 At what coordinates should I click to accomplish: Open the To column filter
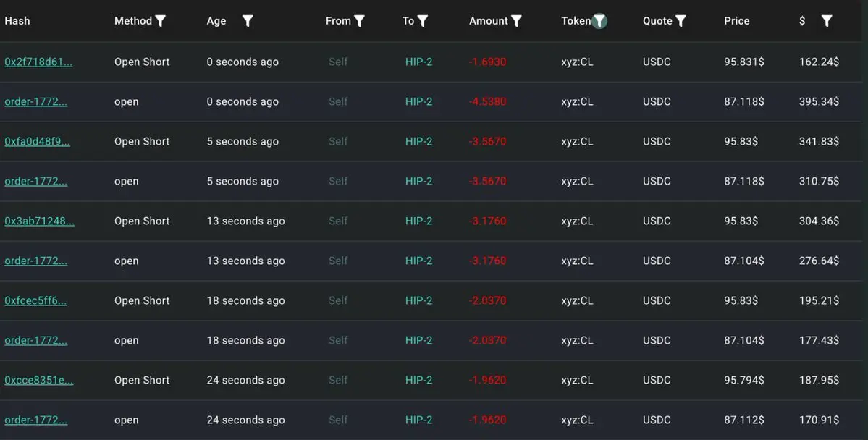click(x=422, y=21)
